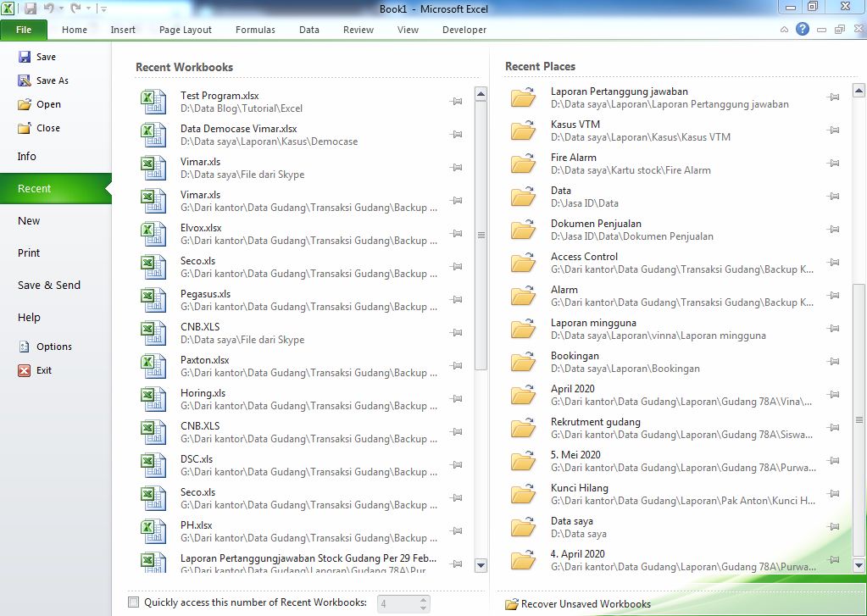Click the folder icon for Fire Alarm

coord(523,164)
